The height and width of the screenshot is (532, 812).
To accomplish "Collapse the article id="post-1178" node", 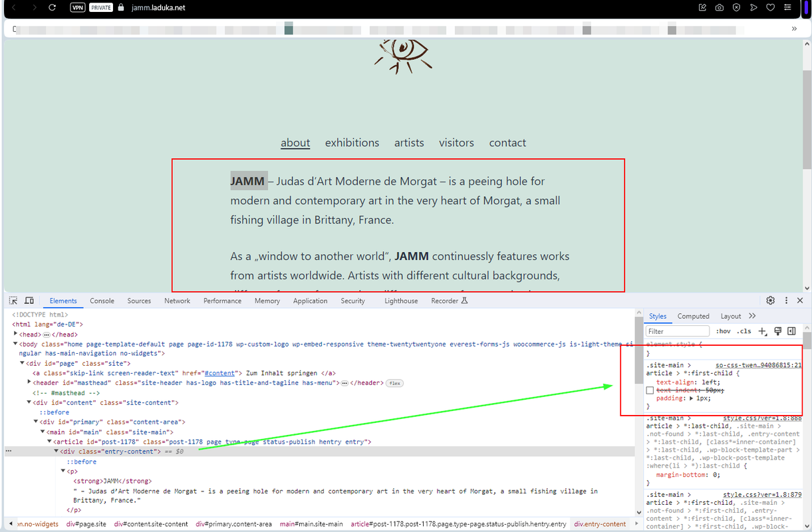I will [49, 442].
